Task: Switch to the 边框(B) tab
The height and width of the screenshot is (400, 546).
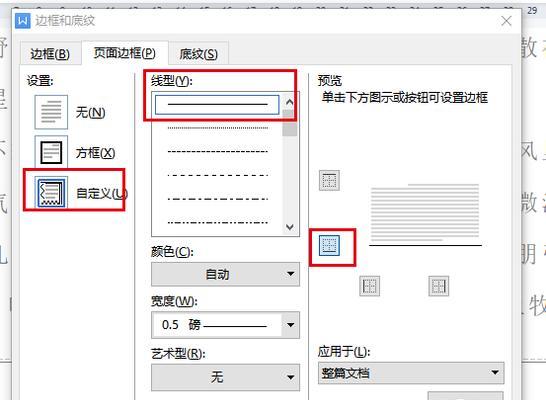Action: (x=50, y=54)
